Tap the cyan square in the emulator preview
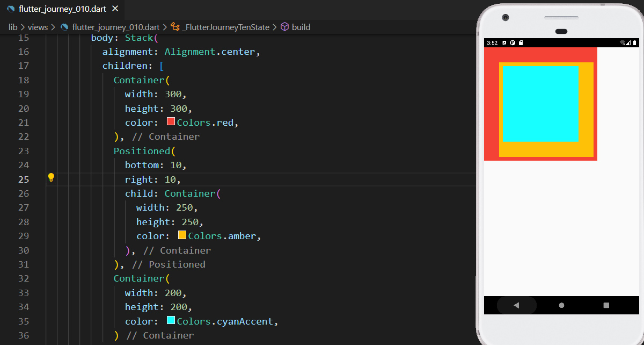This screenshot has height=345, width=644. (x=539, y=104)
